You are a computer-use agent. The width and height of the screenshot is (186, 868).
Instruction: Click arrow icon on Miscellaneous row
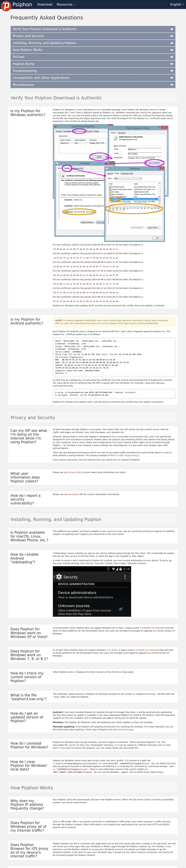click(x=172, y=85)
